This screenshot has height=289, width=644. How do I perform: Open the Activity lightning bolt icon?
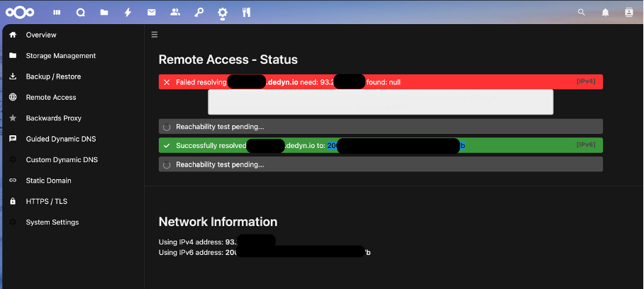click(128, 12)
